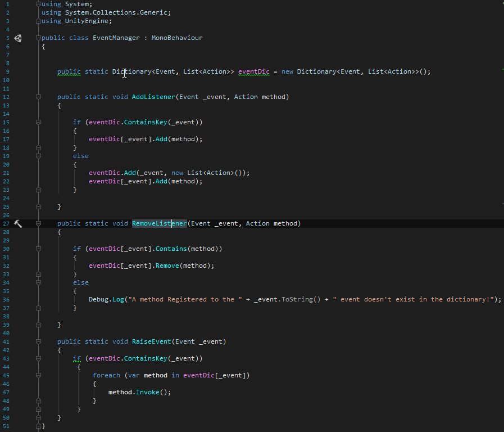Click the Unity script indicator icon on line 5

pyautogui.click(x=17, y=38)
